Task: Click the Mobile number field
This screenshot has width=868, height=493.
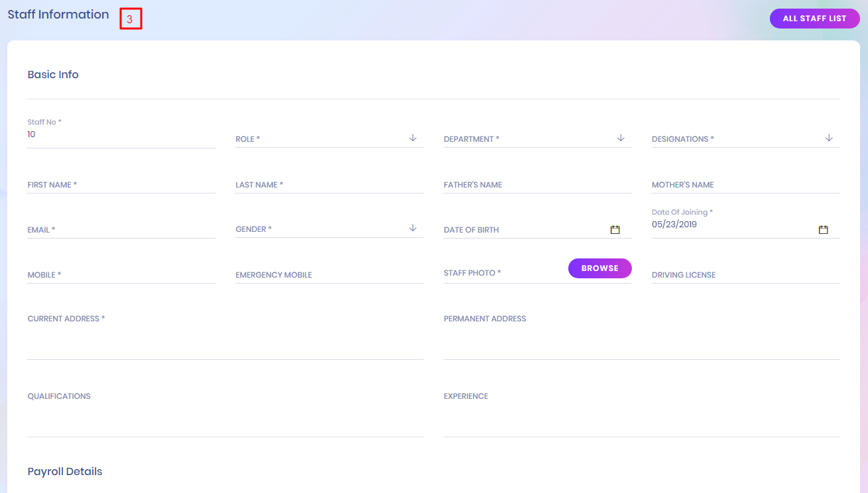Action: pos(121,275)
